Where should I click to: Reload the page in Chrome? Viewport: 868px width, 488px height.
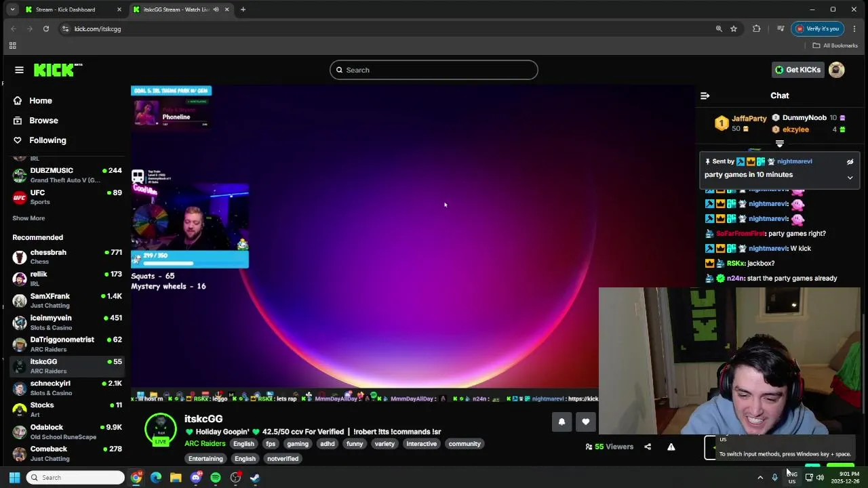(x=46, y=28)
